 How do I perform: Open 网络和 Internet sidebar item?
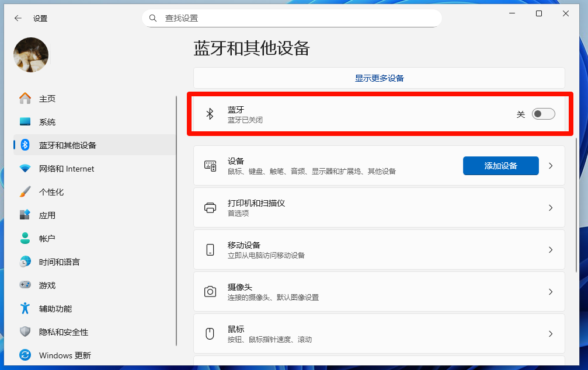tap(95, 169)
